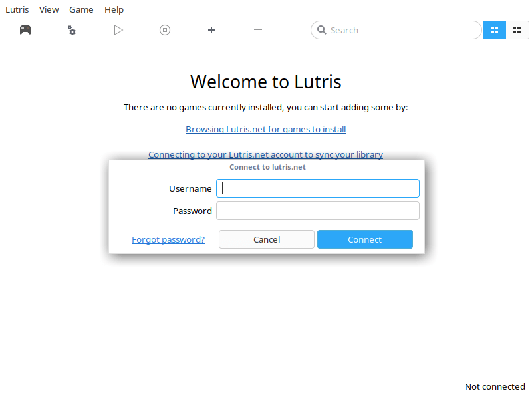The image size is (532, 399).
Task: Cancel the lutris.net login dialog
Action: click(x=266, y=239)
